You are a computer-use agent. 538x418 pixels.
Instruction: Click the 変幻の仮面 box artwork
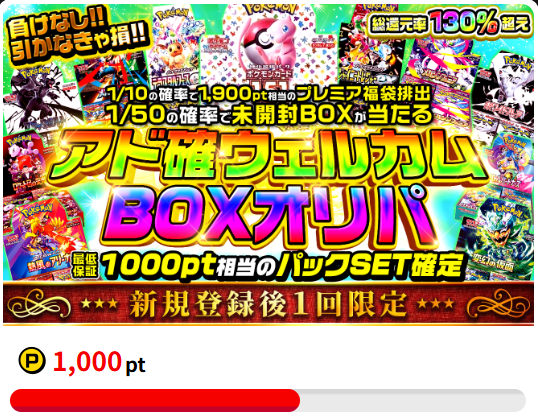click(x=498, y=239)
